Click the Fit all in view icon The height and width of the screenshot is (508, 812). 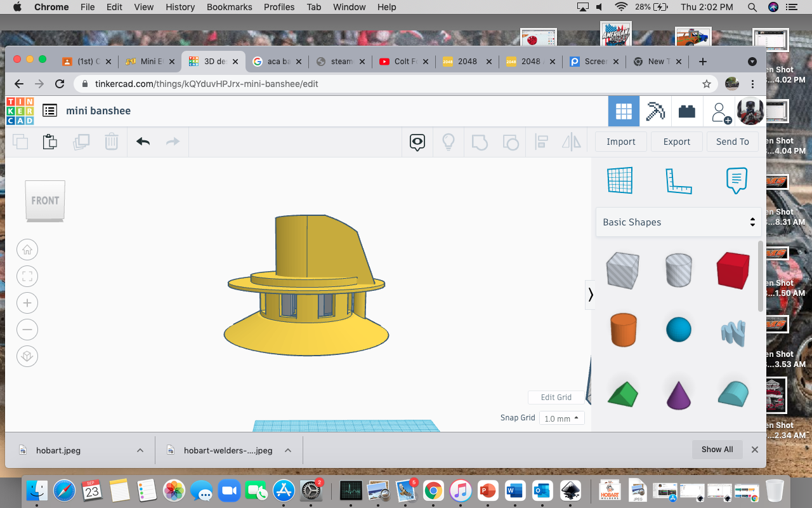27,276
